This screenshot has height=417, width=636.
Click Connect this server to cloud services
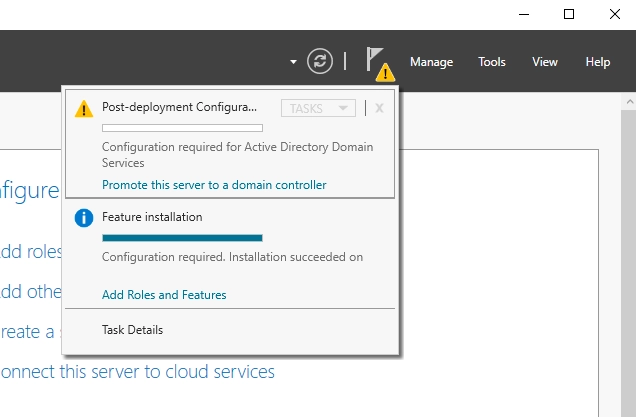click(138, 372)
